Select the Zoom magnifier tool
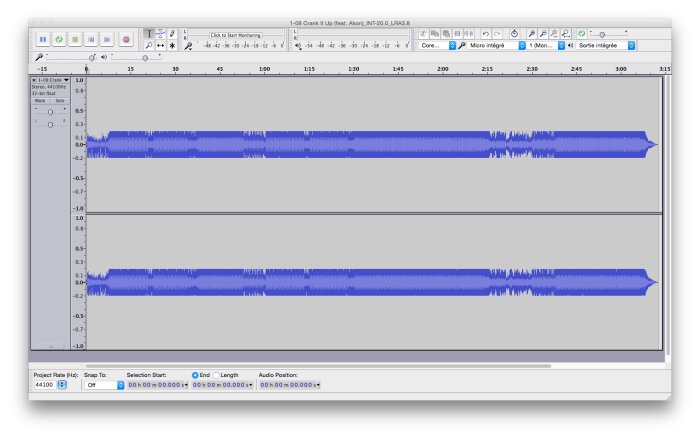Viewport: 700px width, 439px height. click(149, 45)
